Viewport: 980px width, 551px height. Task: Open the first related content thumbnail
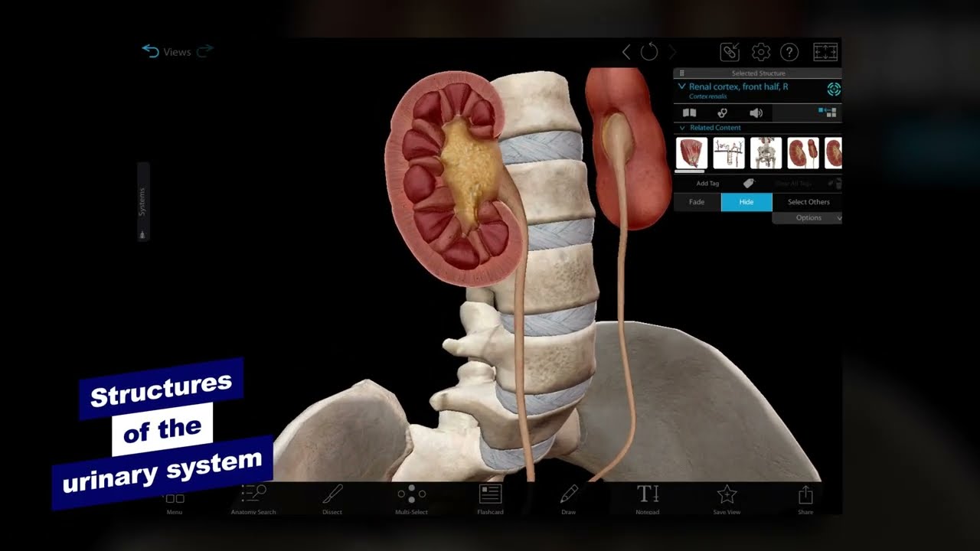point(691,153)
